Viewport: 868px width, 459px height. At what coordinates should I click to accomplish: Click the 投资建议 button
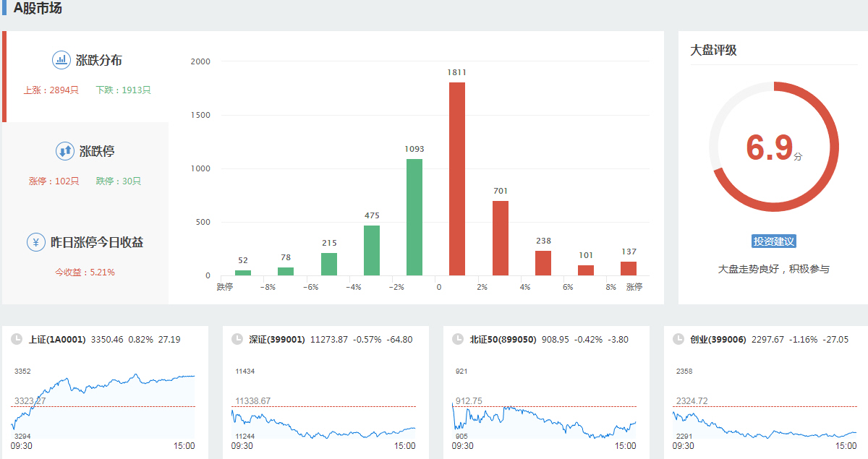[x=774, y=241]
